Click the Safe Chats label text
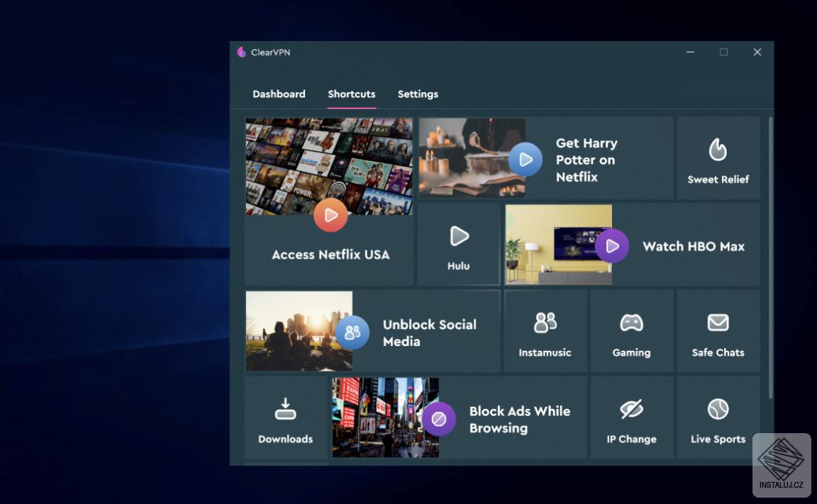 718,352
